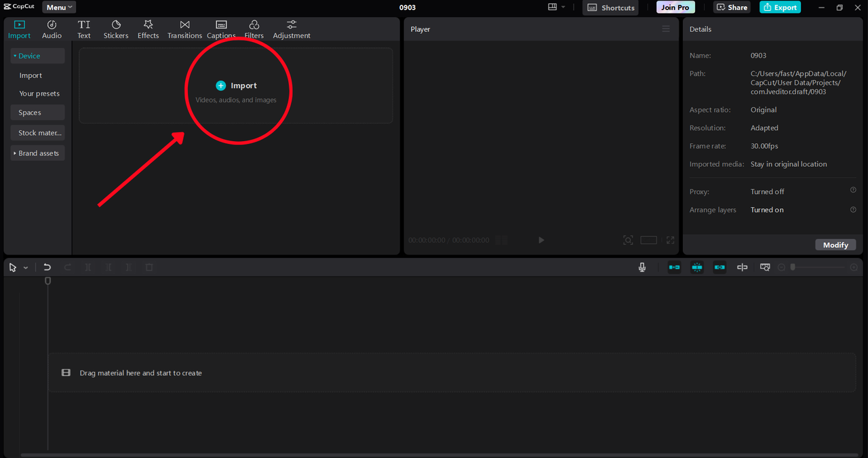The image size is (868, 458).
Task: Expand the Brand assets section
Action: (37, 153)
